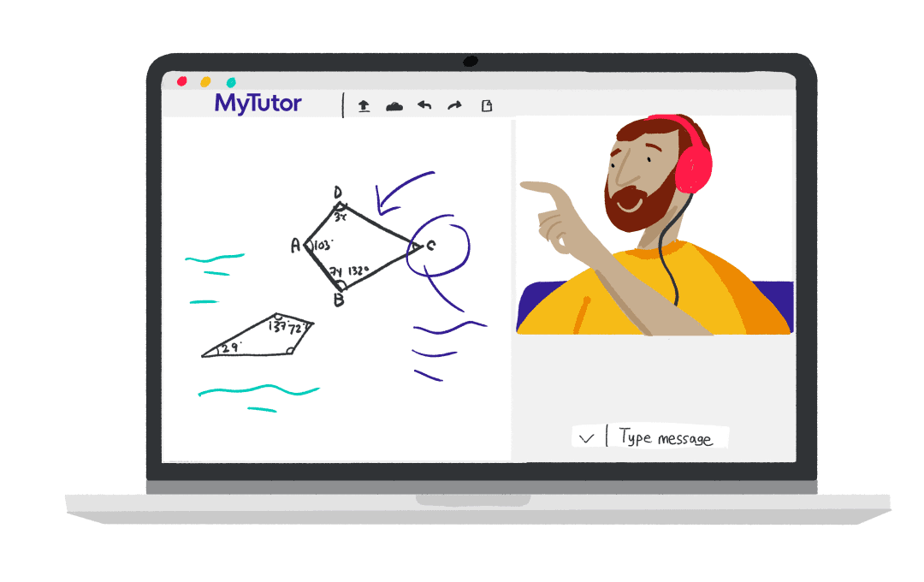
Task: Click the long teal wavy line below shapes
Action: click(x=258, y=391)
